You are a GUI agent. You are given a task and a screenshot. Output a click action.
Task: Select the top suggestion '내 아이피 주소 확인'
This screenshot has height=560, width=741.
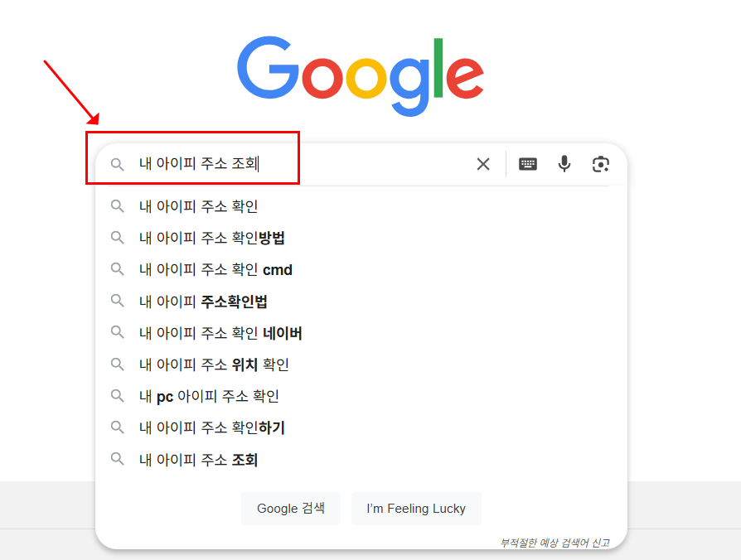(x=199, y=205)
